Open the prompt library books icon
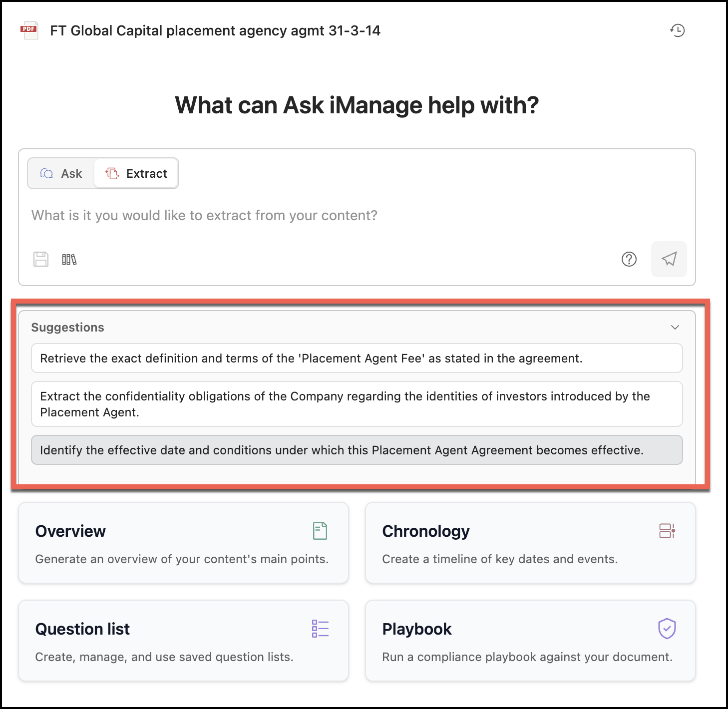728x709 pixels. (x=69, y=259)
